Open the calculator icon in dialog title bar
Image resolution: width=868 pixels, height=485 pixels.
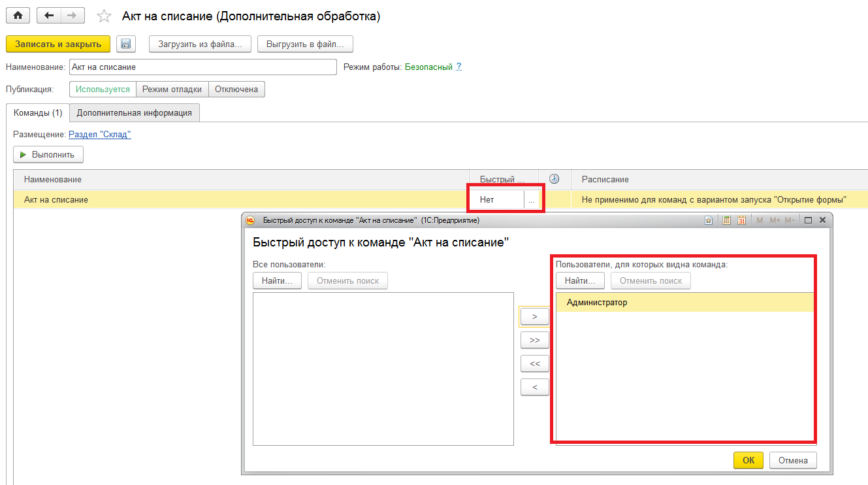pos(726,221)
